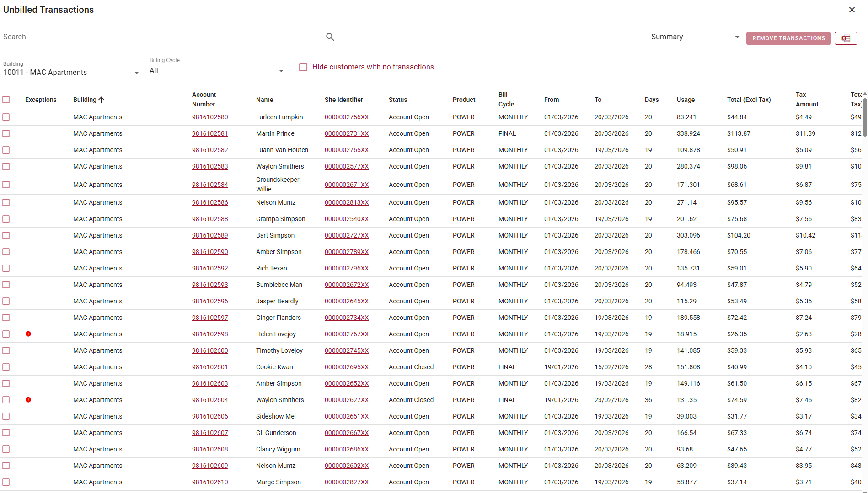Sort by Days column header
Viewport: 868px width, 493px height.
pyautogui.click(x=652, y=100)
